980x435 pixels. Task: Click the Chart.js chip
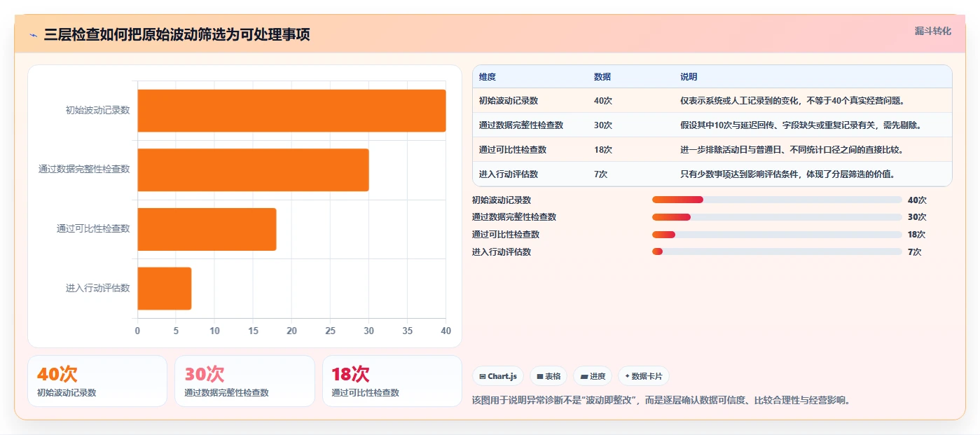point(498,376)
